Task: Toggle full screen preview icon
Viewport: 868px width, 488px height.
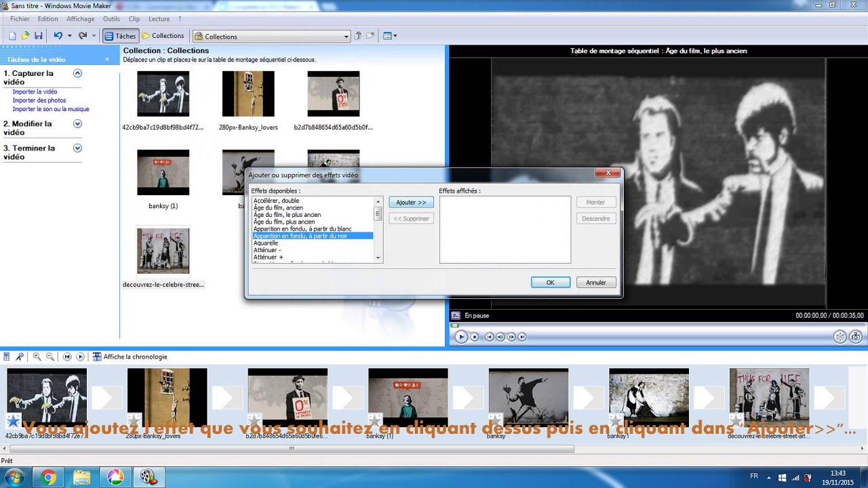Action: (456, 315)
